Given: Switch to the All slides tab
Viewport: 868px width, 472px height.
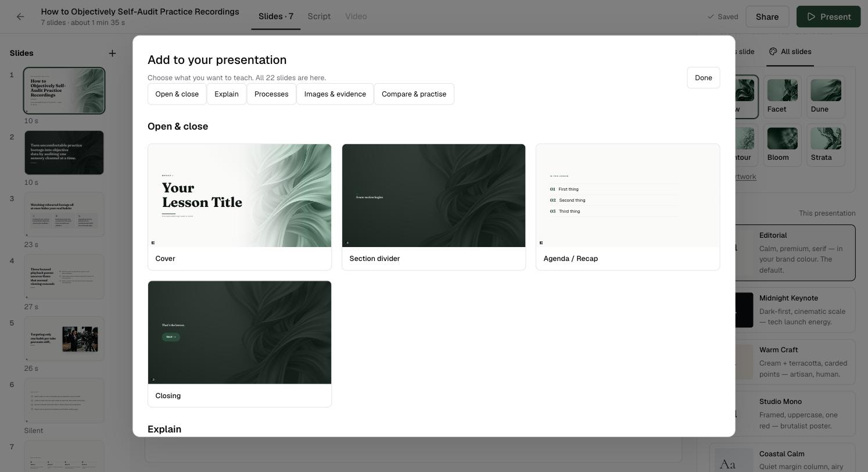Looking at the screenshot, I should point(790,52).
